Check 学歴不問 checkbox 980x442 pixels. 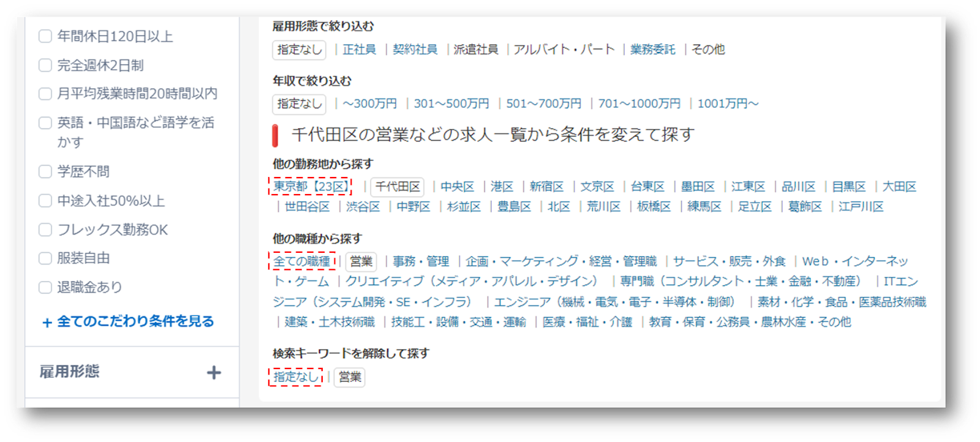[45, 171]
